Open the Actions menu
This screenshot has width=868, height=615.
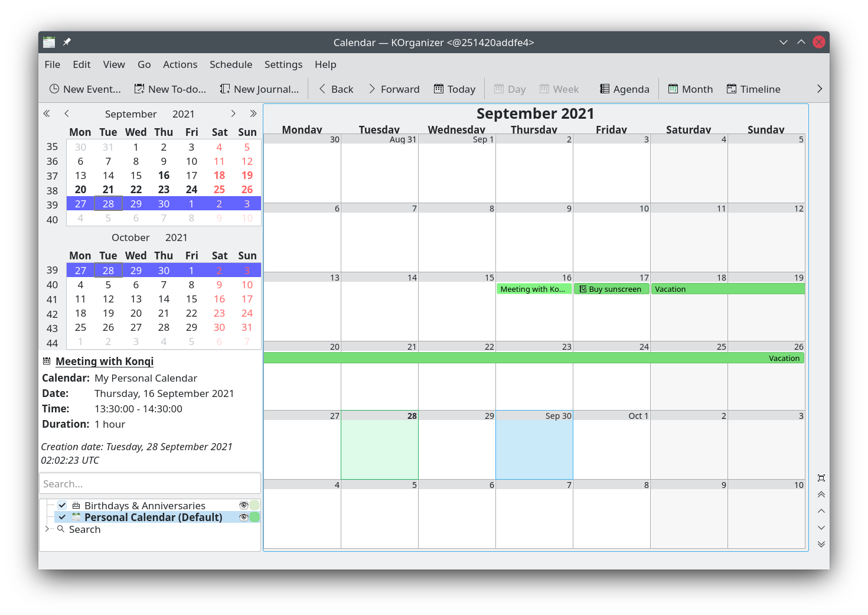click(180, 64)
